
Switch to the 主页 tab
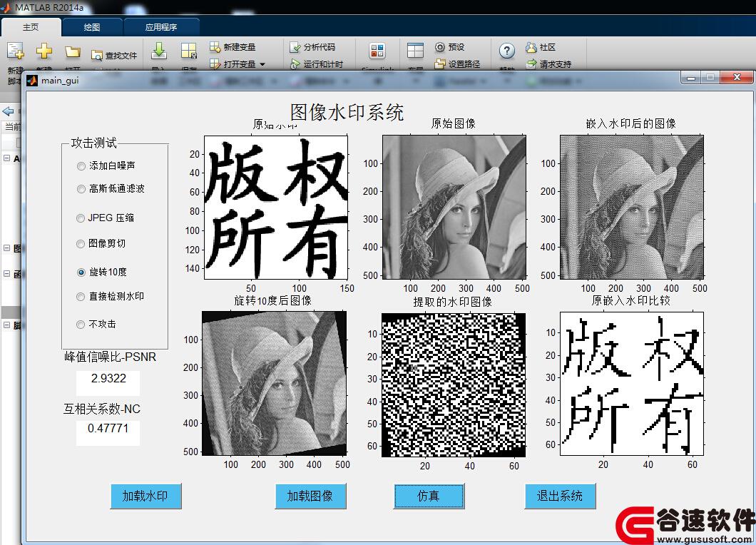[31, 28]
